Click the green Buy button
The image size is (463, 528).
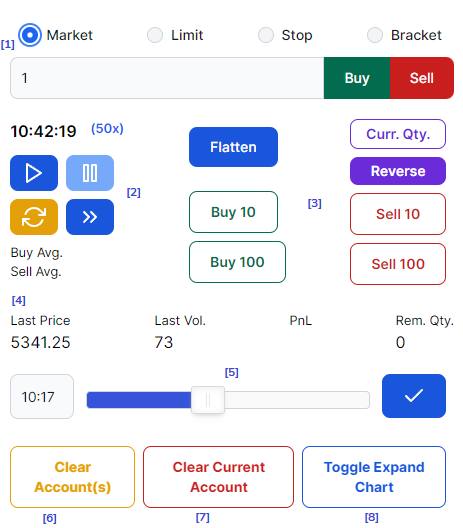point(357,78)
